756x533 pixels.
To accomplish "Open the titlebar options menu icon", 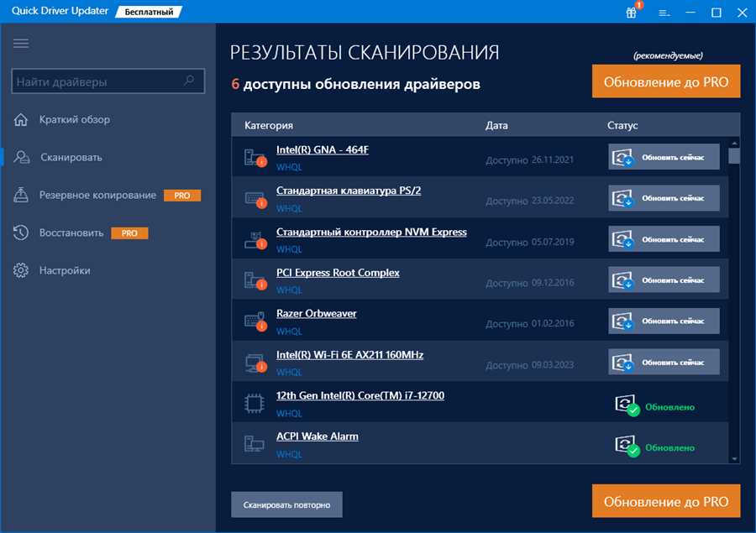I will [x=663, y=13].
